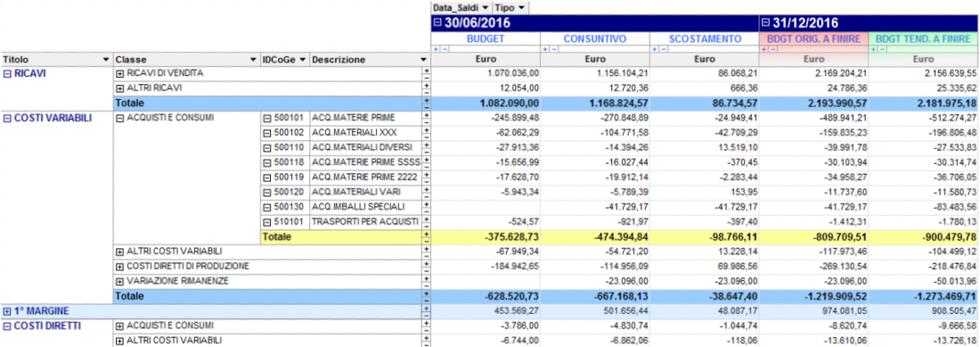Click the Titolo field header
The width and height of the screenshot is (980, 347).
click(56, 60)
